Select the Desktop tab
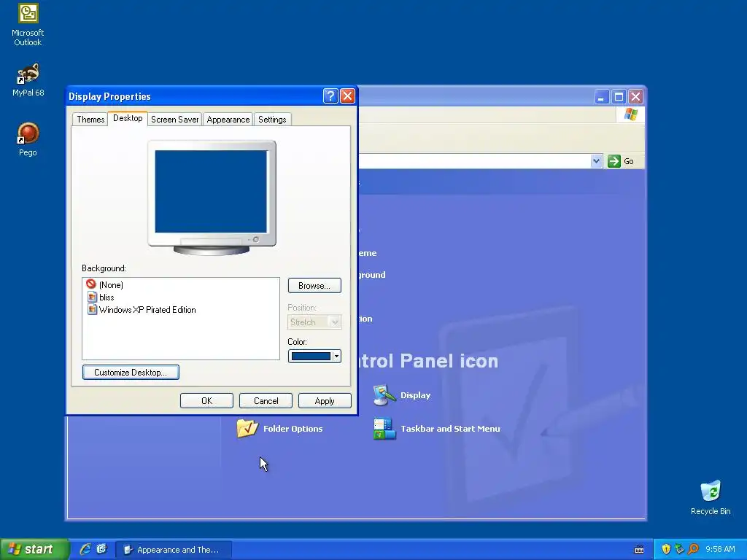 click(x=128, y=118)
